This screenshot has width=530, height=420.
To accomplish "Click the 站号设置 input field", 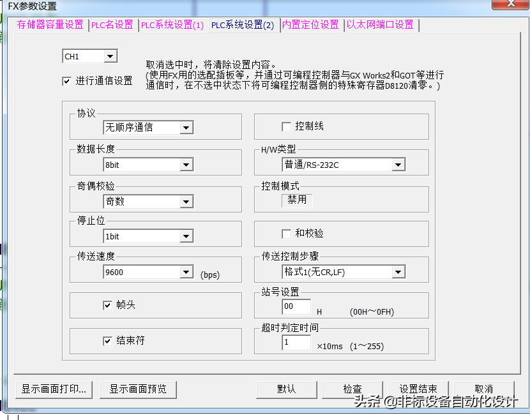I will point(296,306).
